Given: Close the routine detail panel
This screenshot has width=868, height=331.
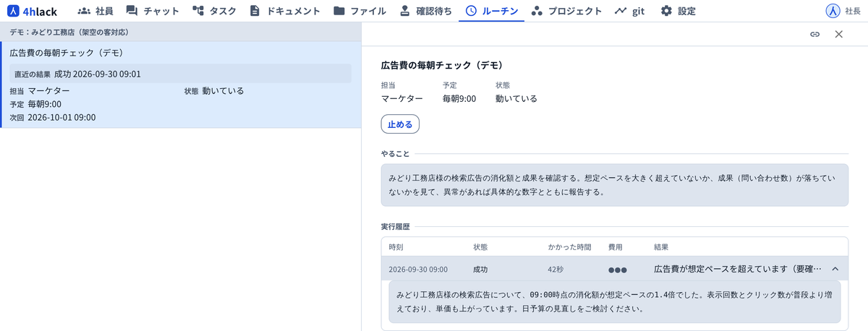Looking at the screenshot, I should 839,34.
